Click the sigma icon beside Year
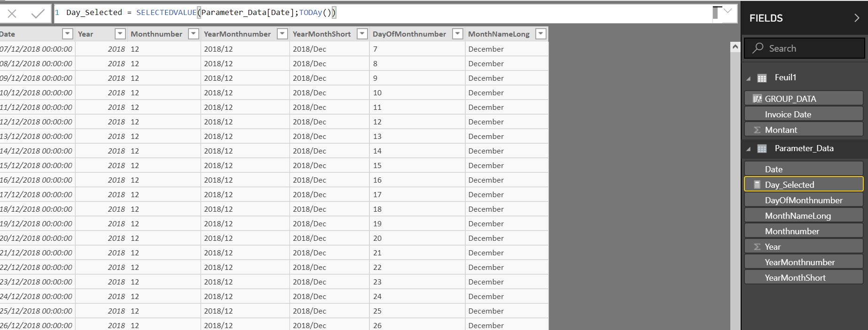Screen dimensions: 868x330 757,246
